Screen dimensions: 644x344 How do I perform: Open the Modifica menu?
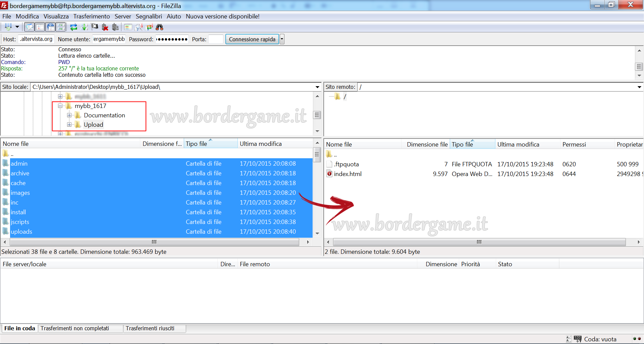pos(27,16)
